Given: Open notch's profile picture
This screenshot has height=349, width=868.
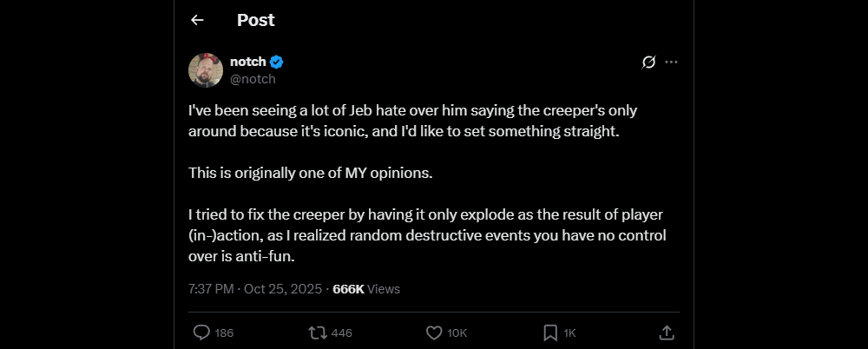Looking at the screenshot, I should (206, 69).
